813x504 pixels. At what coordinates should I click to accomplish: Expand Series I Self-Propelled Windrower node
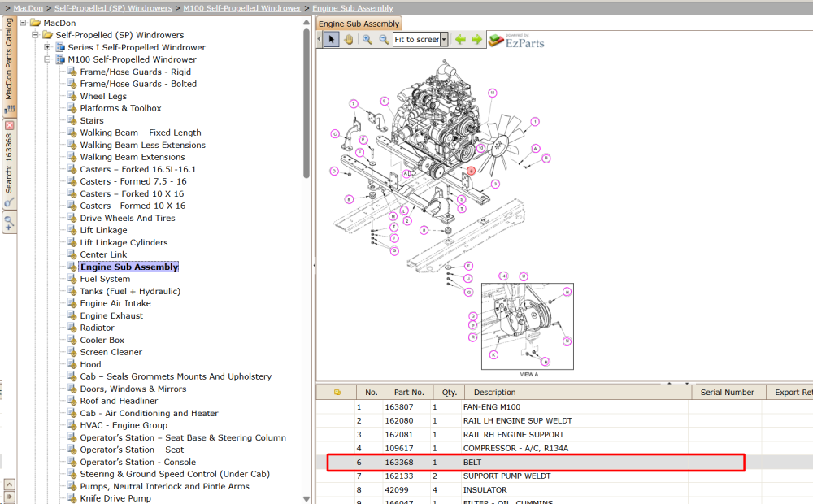[47, 47]
